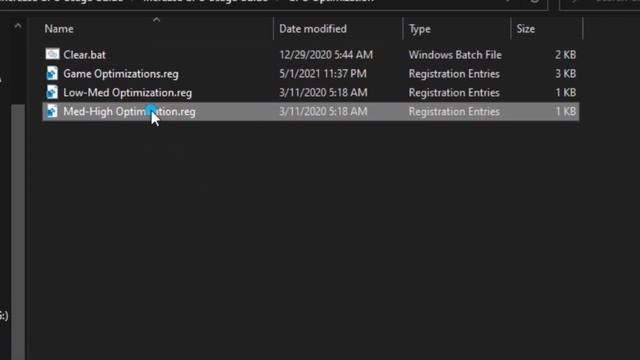The image size is (640, 360).
Task: Select the Low-Med Optimization.reg file name
Action: (127, 93)
